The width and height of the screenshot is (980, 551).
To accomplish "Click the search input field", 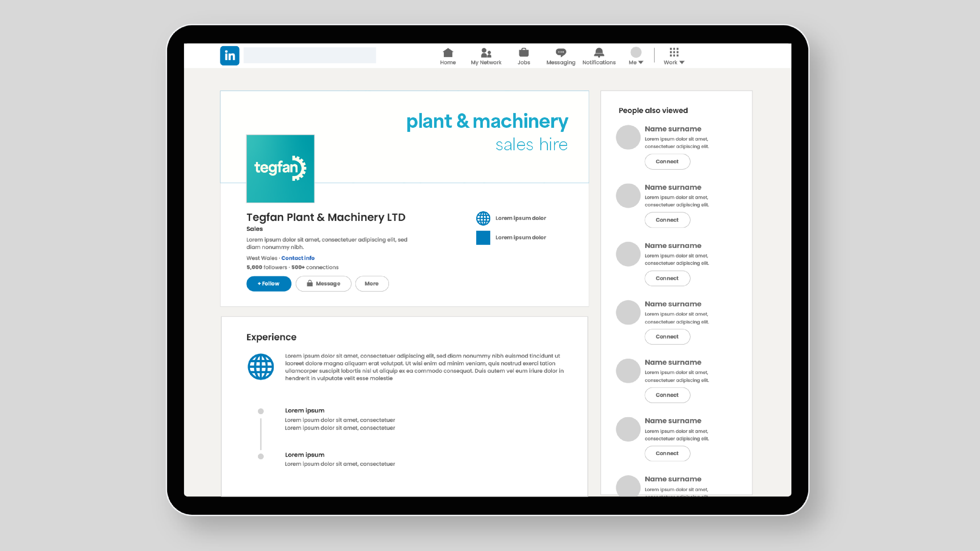I will (310, 56).
